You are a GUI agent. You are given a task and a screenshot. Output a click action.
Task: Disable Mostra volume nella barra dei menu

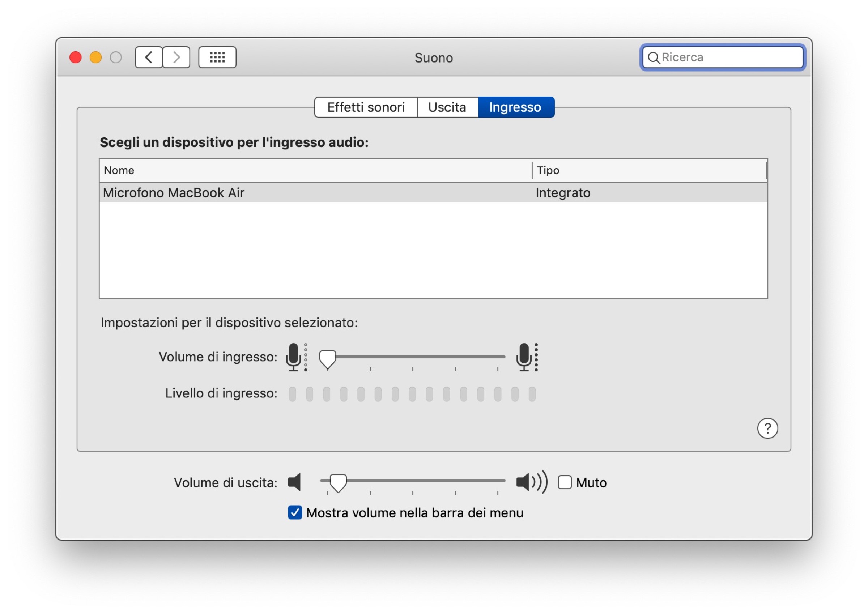pos(294,513)
